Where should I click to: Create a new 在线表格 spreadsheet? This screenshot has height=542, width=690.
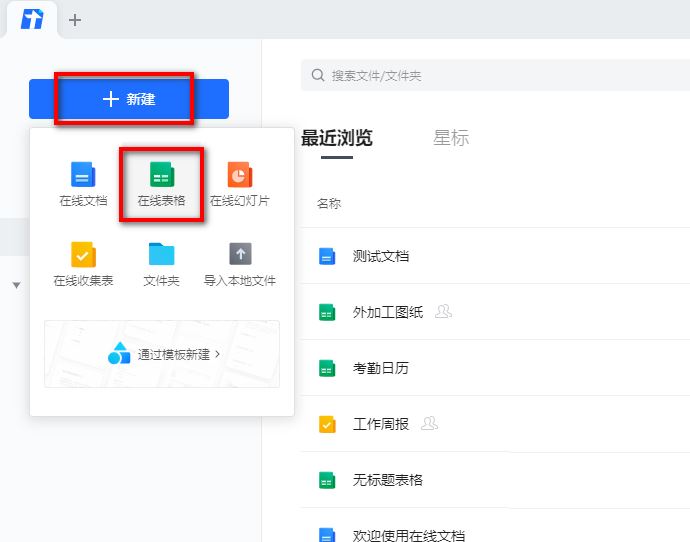point(161,184)
